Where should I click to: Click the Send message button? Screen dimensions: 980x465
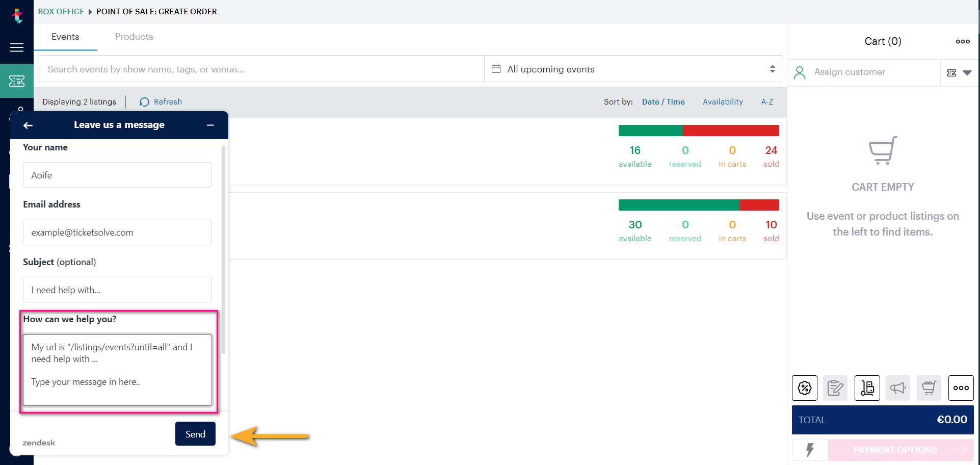click(195, 434)
